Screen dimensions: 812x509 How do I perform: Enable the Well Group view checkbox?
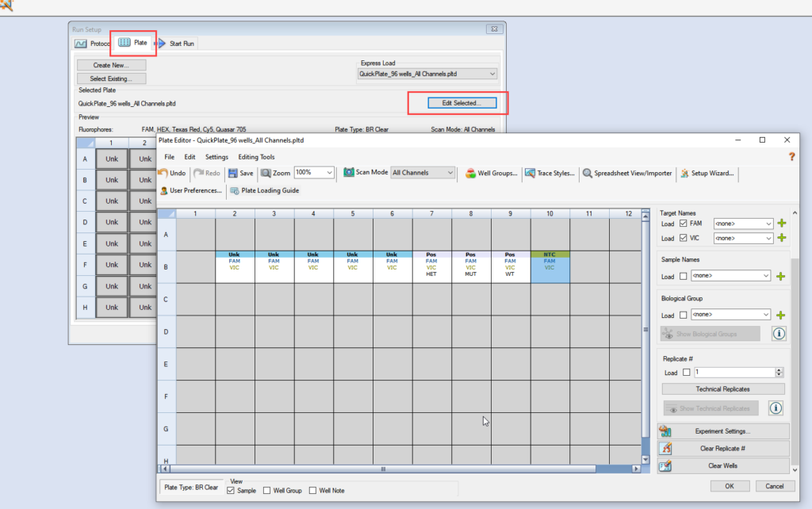[x=267, y=491]
